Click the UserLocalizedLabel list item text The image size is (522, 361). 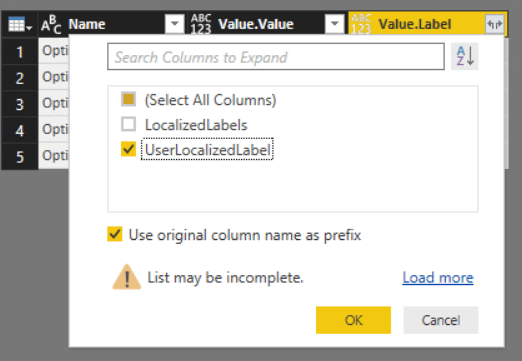(207, 150)
